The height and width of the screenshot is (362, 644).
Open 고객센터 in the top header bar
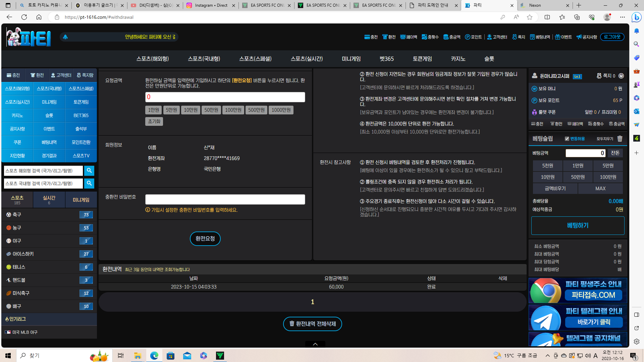pos(497,37)
